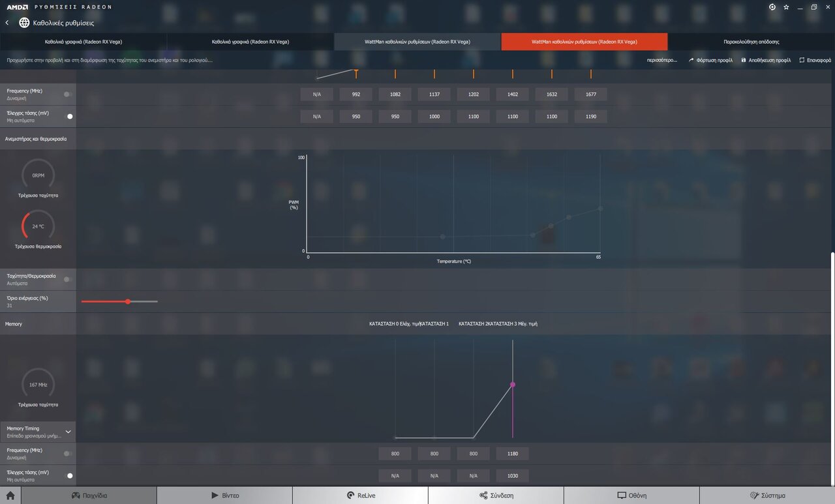Click the Επαναφορά reset icon

point(802,60)
